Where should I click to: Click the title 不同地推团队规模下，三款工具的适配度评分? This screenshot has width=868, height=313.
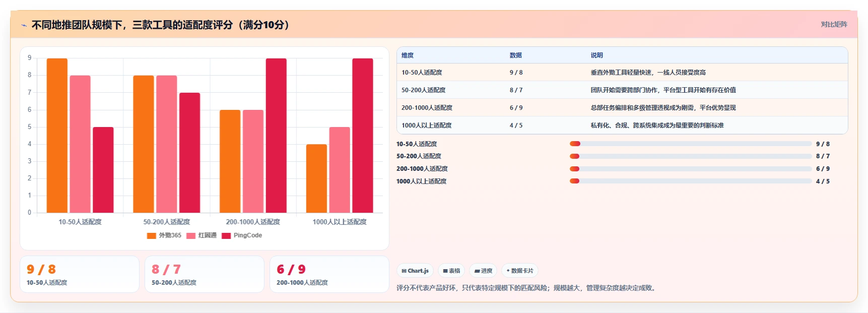point(161,25)
